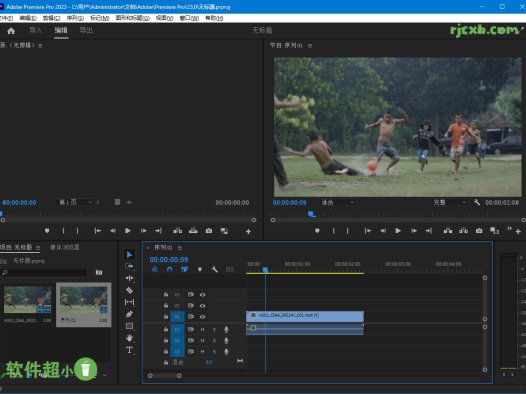Viewport: 526px width, 394px height.
Task: Open timeline display settings wrench
Action: [x=214, y=269]
